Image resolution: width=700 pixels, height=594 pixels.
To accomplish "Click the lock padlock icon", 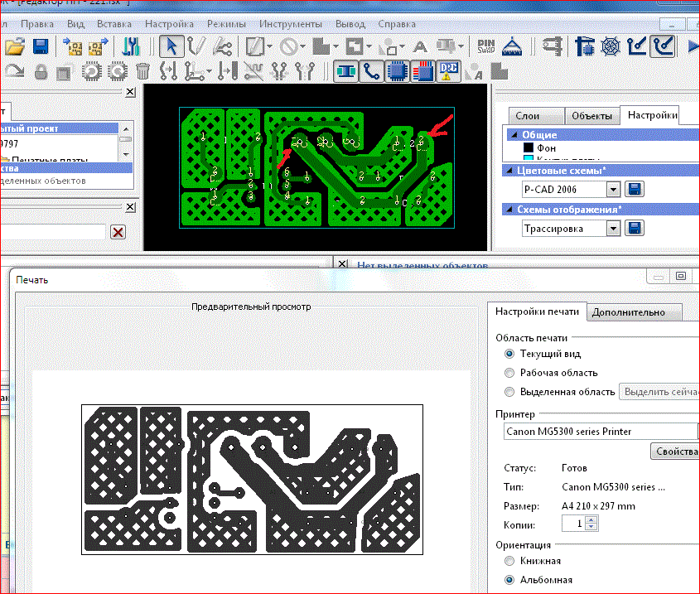I will 41,72.
